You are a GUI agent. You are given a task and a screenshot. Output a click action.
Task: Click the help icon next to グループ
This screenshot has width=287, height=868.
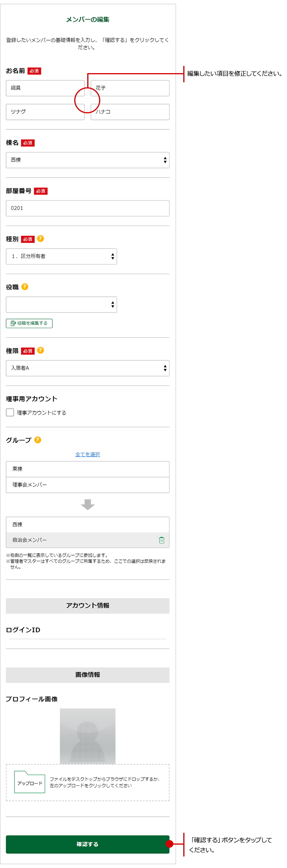tap(38, 440)
